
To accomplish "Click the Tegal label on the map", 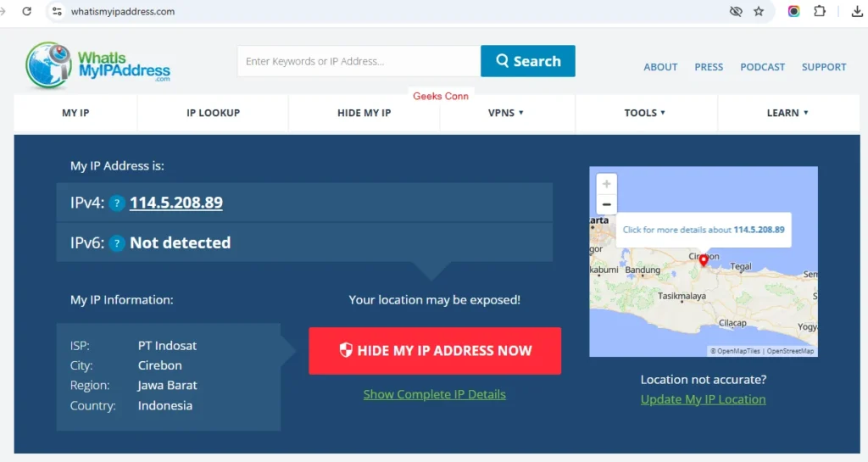I will pyautogui.click(x=741, y=267).
